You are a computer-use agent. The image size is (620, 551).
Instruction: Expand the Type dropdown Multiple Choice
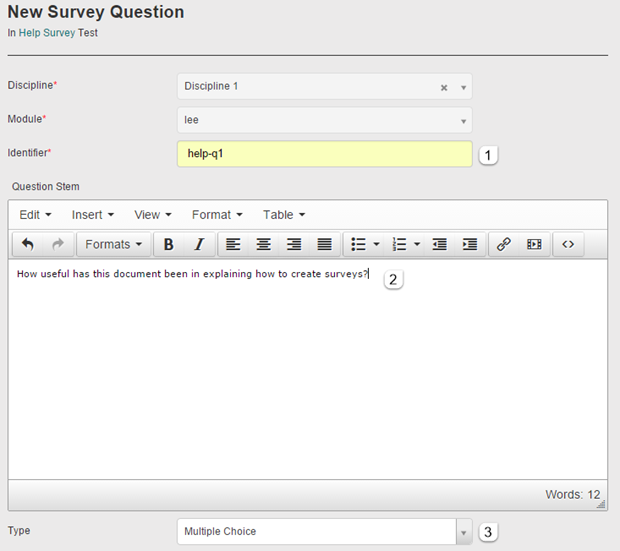click(x=324, y=532)
